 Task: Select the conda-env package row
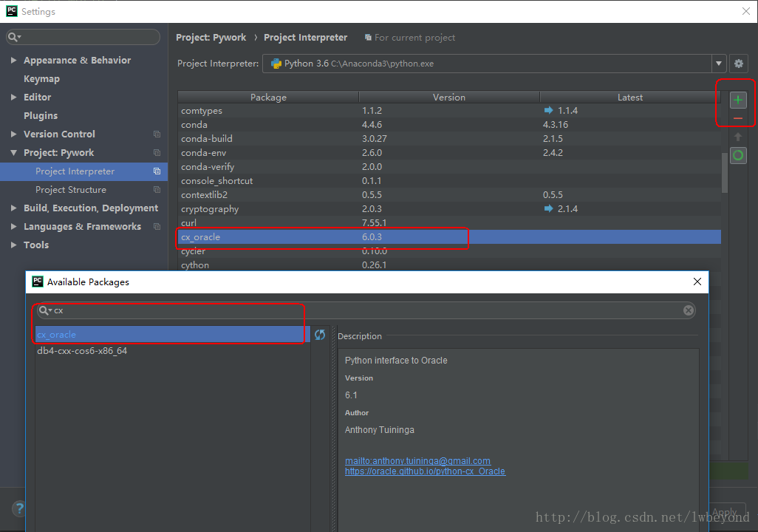tap(449, 153)
